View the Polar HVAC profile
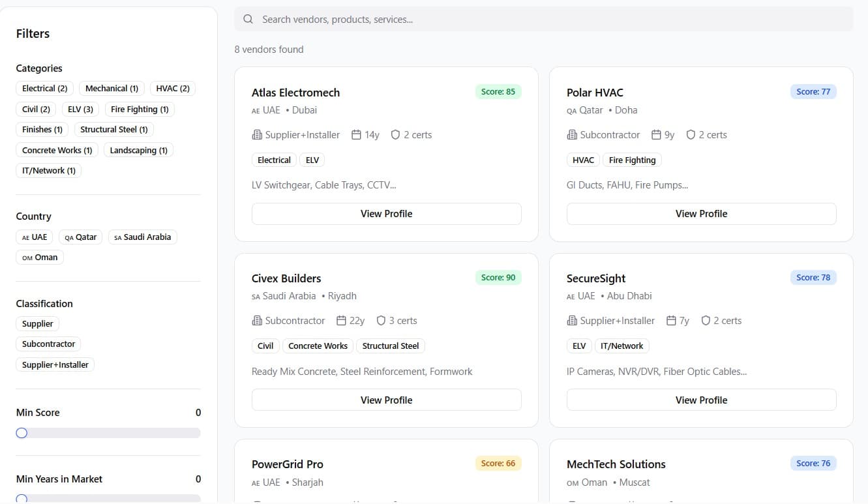This screenshot has width=868, height=504. coord(701,214)
